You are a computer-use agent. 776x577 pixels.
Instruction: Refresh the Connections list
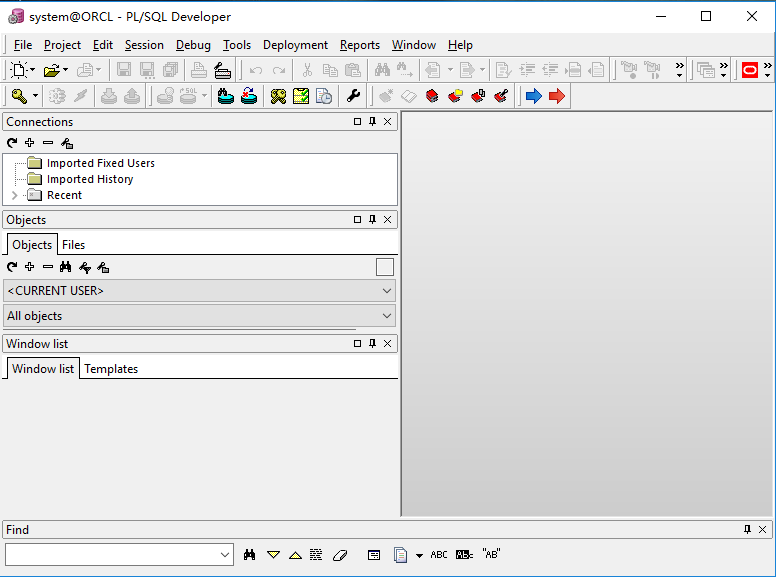pyautogui.click(x=12, y=143)
